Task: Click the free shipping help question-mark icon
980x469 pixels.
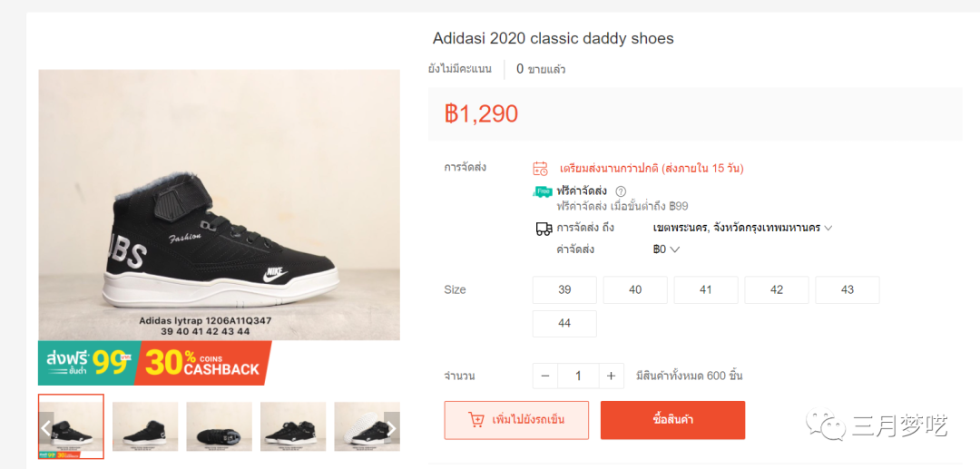Action: pyautogui.click(x=621, y=191)
